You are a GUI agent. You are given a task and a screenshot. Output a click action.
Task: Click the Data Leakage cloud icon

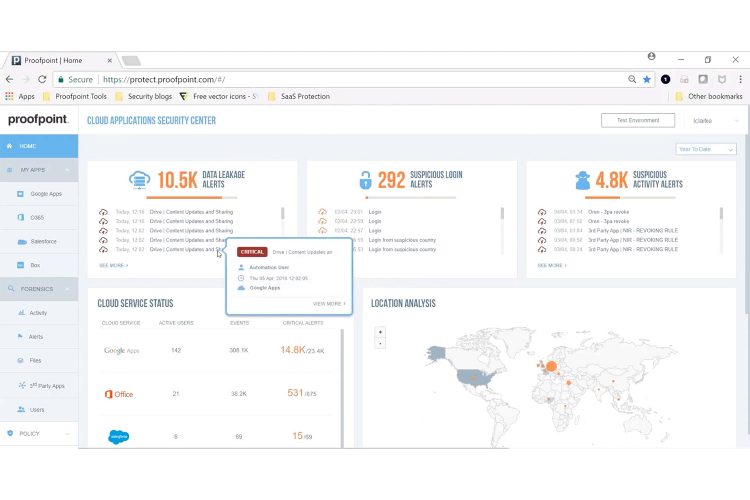[x=139, y=180]
